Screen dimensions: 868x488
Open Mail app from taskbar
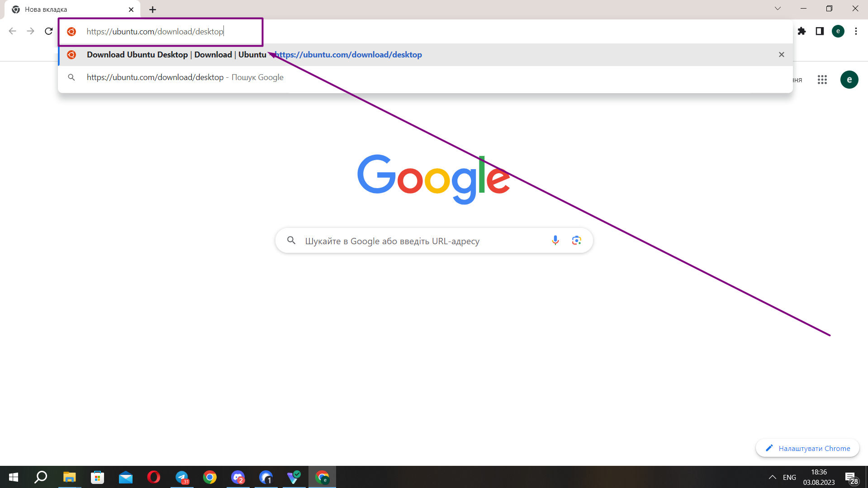(x=125, y=477)
